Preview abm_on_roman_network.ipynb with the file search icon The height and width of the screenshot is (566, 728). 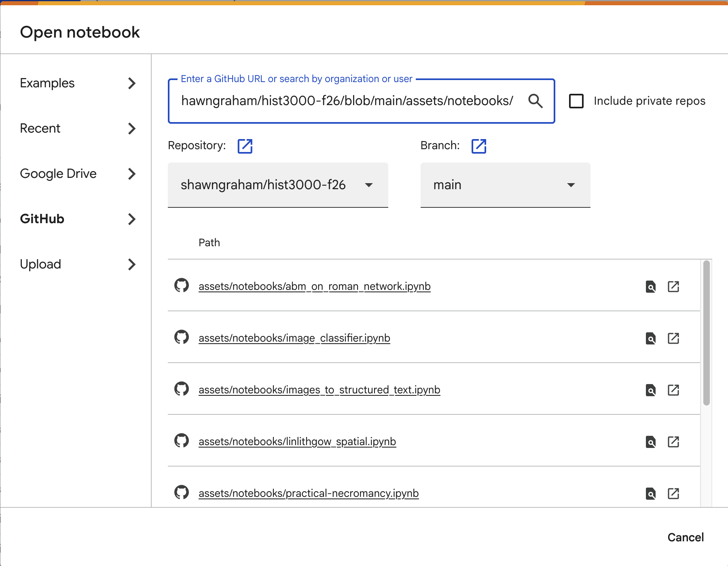(x=651, y=287)
